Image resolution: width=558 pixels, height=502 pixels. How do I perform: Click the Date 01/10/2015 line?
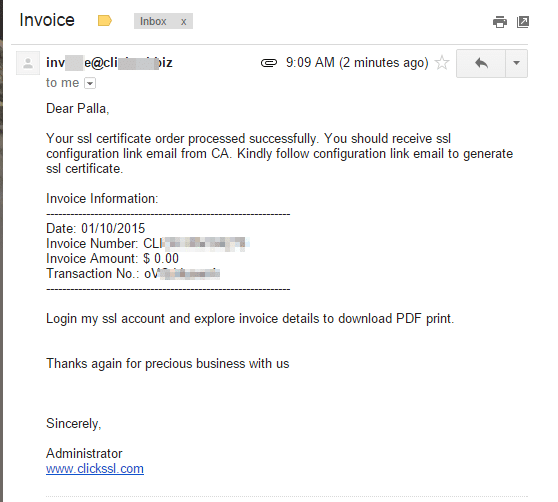(x=96, y=228)
